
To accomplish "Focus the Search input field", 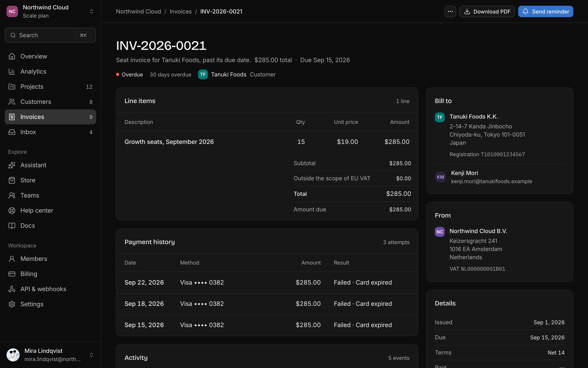I will tap(50, 35).
